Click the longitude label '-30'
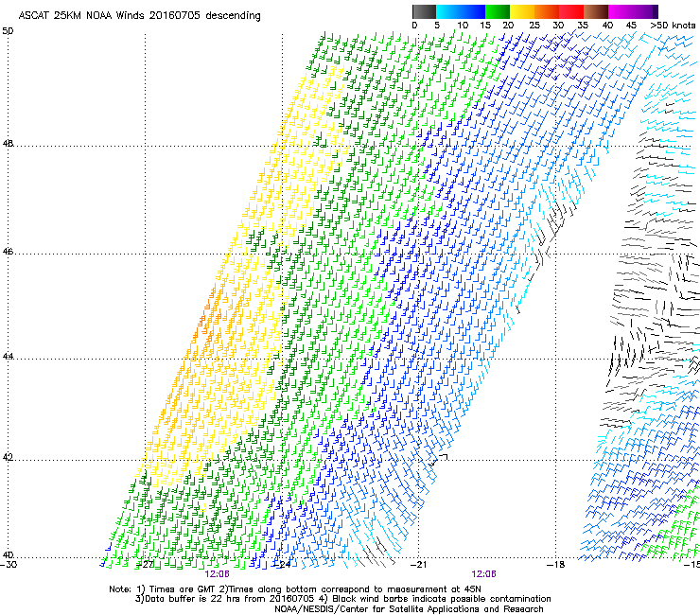The image size is (700, 615). point(9,565)
